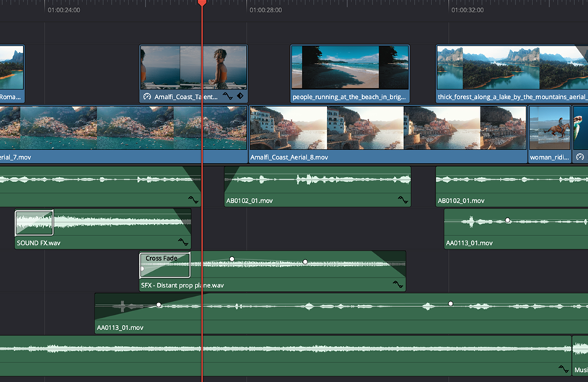Open curve icon on middle AB0102_01.mov audio clip
Image resolution: width=588 pixels, height=382 pixels.
coord(403,199)
